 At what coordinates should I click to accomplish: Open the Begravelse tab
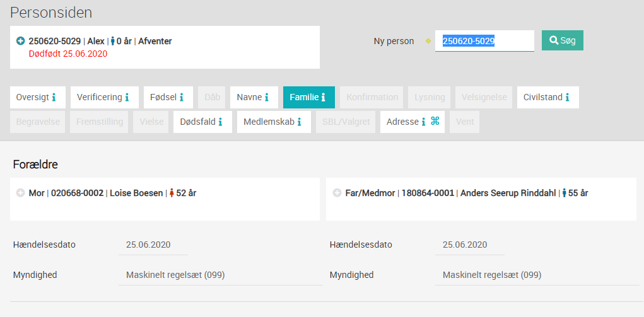[37, 122]
